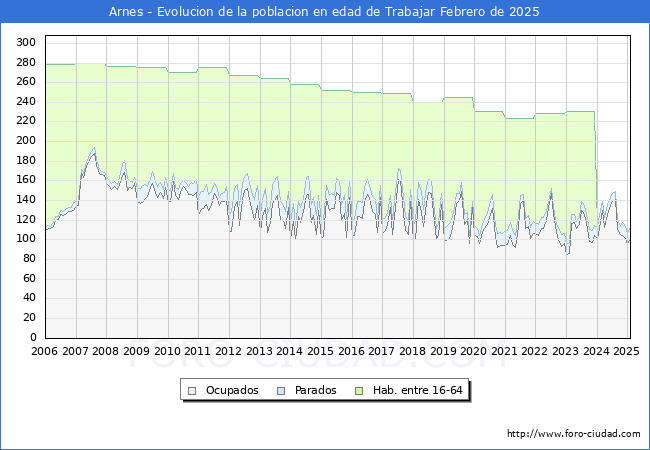Image resolution: width=650 pixels, height=450 pixels.
Task: Click the 2018 x-axis year label
Action: [x=412, y=351]
